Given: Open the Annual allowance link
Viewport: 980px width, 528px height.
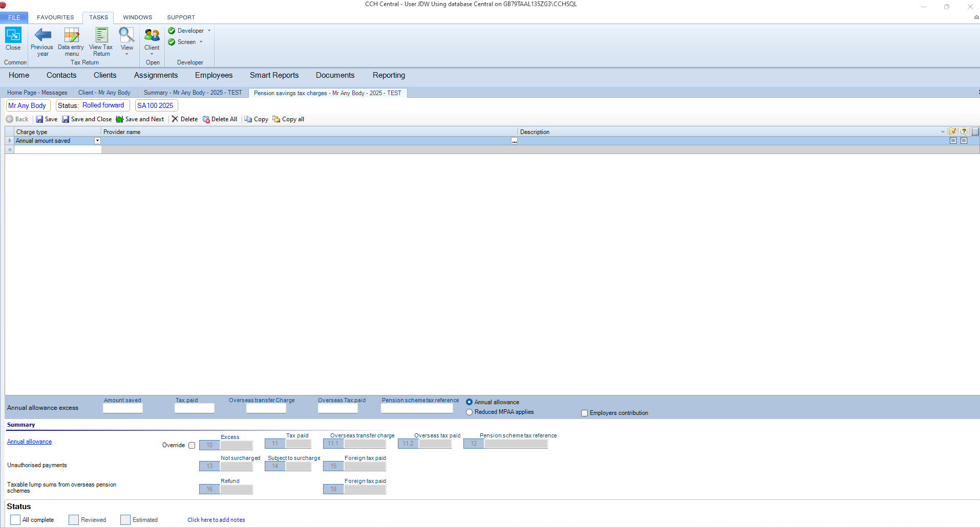Looking at the screenshot, I should (x=29, y=442).
